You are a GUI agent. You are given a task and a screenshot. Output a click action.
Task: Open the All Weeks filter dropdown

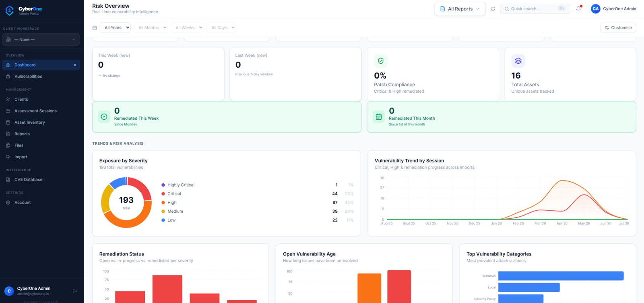tap(187, 28)
